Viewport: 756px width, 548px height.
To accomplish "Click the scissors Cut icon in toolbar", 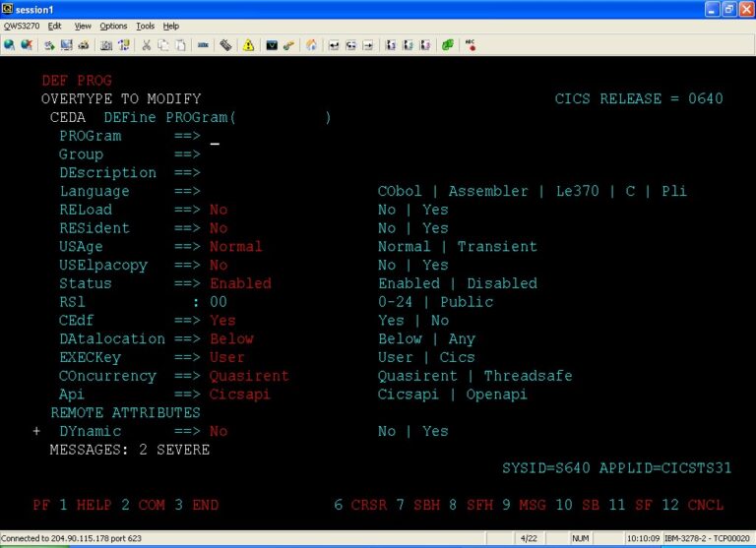I will coord(147,45).
